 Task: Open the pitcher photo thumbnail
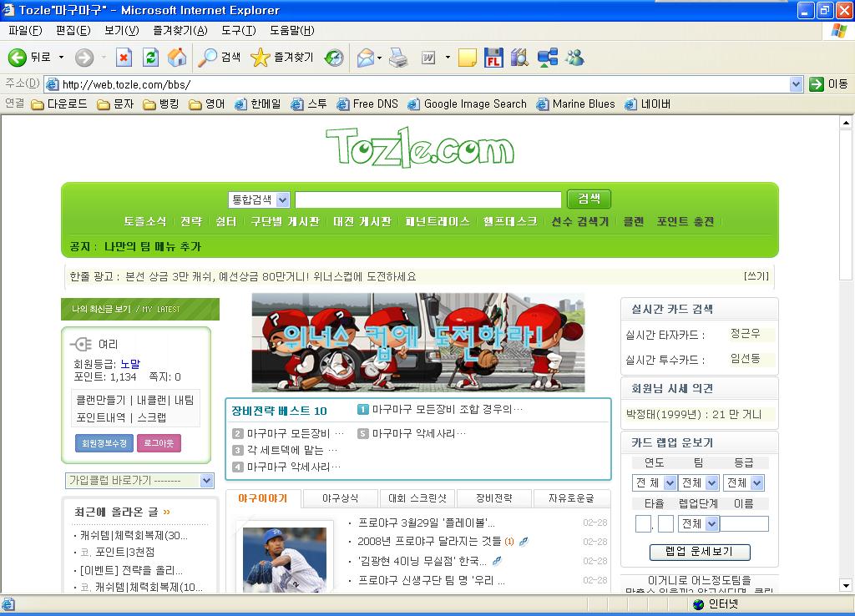[x=285, y=560]
